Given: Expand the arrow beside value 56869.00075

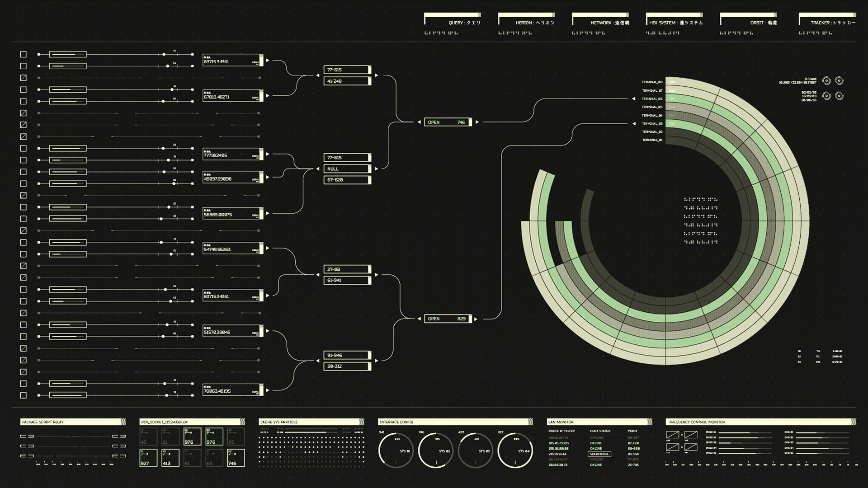Looking at the screenshot, I should (268, 213).
